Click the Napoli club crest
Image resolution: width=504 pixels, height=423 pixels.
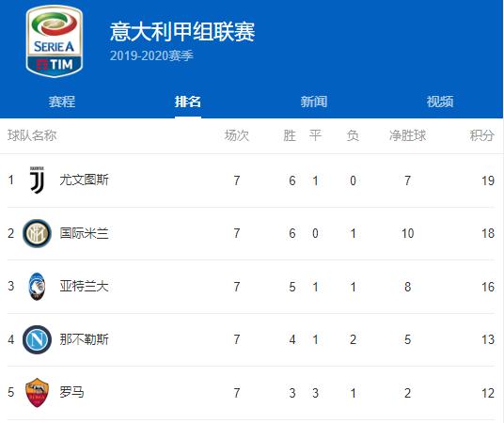[37, 339]
